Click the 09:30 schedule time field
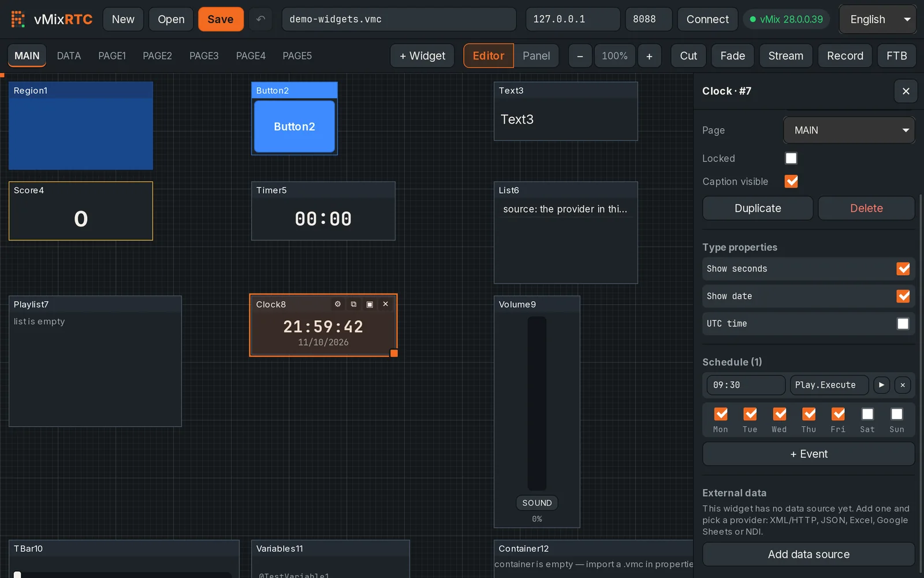924x578 pixels. click(746, 385)
